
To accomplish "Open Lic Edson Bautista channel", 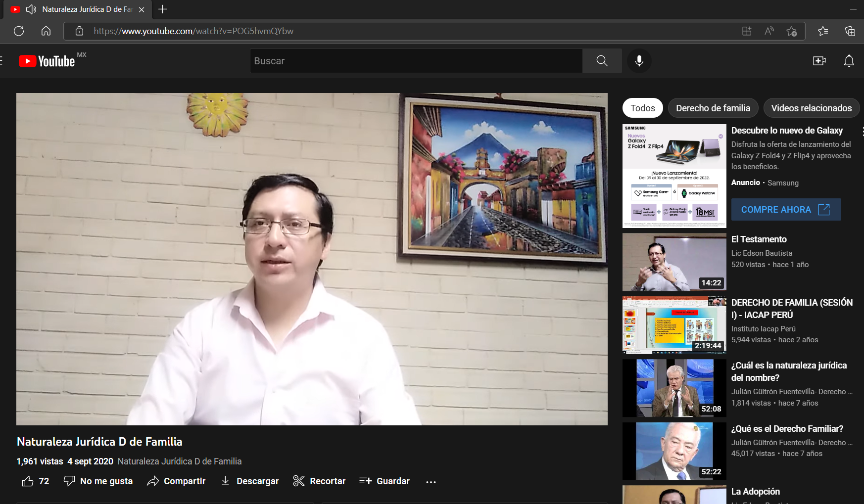I will click(762, 253).
